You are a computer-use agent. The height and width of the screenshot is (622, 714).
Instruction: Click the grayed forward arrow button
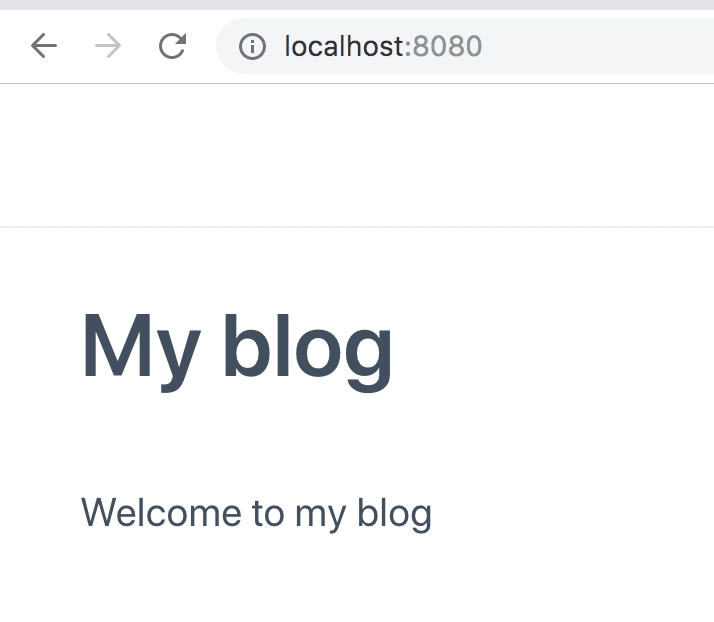tap(108, 46)
